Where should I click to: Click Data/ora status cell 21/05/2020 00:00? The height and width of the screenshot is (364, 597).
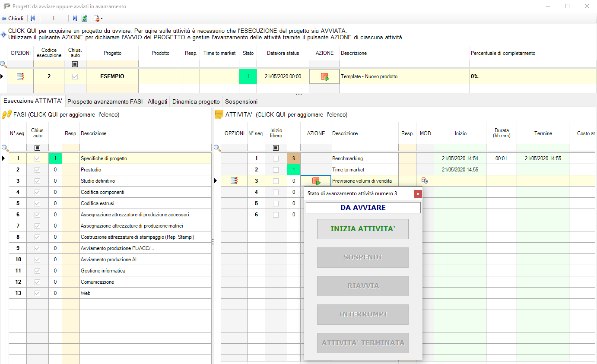point(283,76)
